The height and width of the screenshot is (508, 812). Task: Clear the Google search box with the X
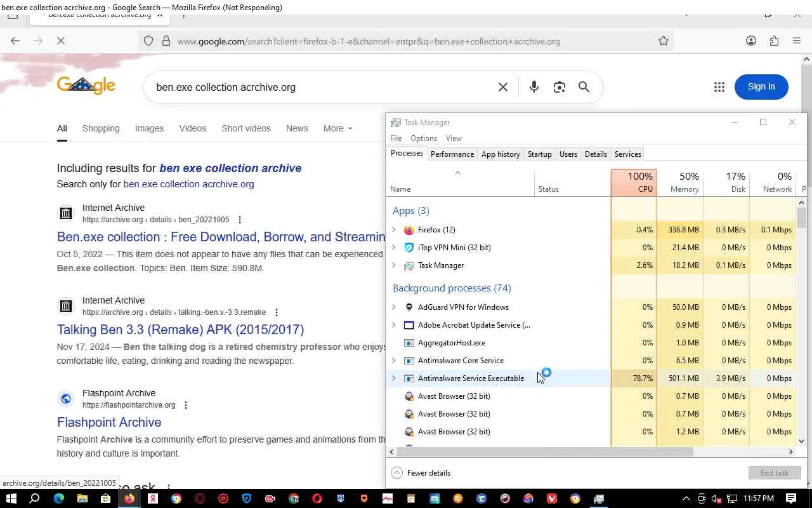(x=503, y=87)
